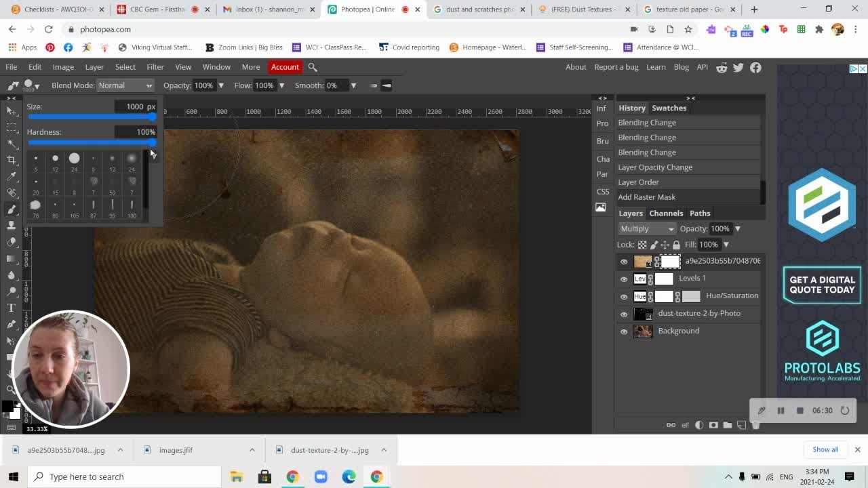This screenshot has height=488, width=868.
Task: Open layer effects with eff button
Action: 685,425
